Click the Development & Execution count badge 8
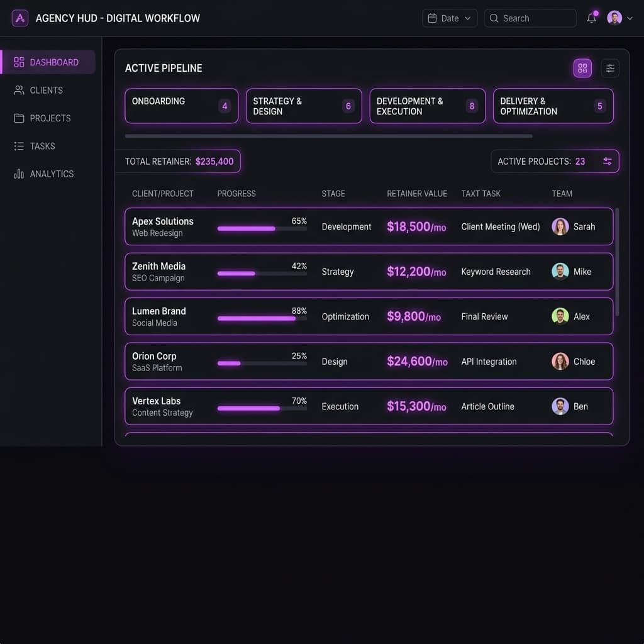The image size is (644, 644). click(472, 106)
